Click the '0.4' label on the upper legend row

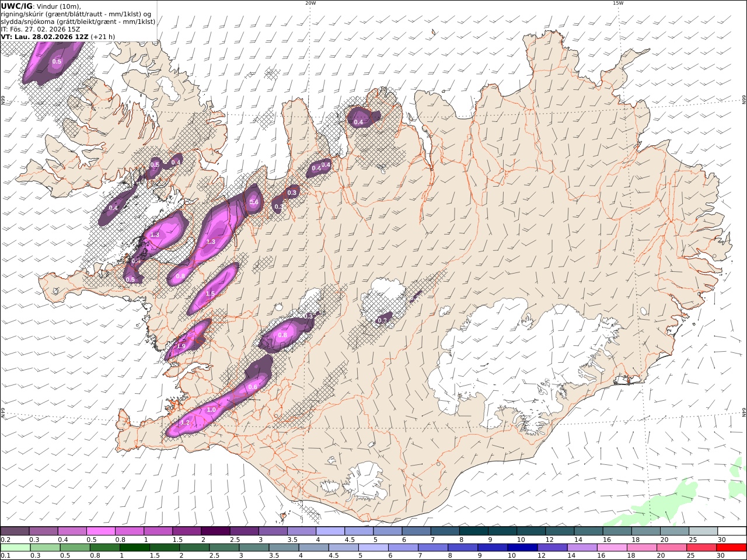click(62, 540)
